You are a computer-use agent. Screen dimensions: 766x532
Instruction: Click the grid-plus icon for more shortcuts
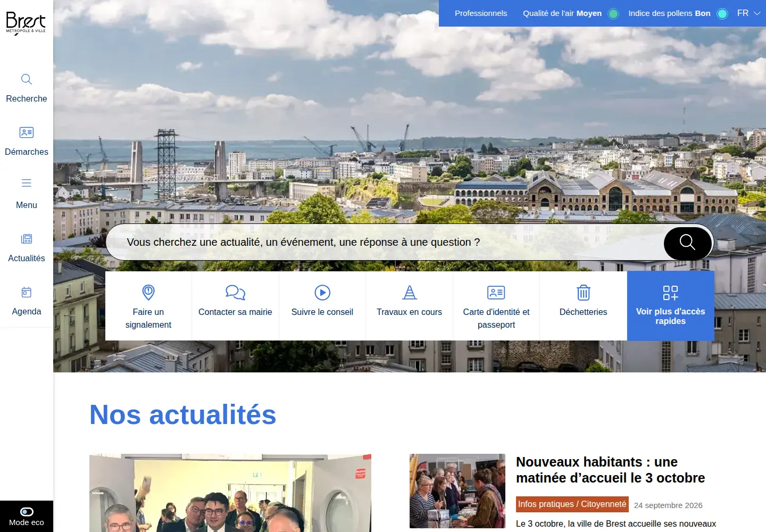(670, 293)
